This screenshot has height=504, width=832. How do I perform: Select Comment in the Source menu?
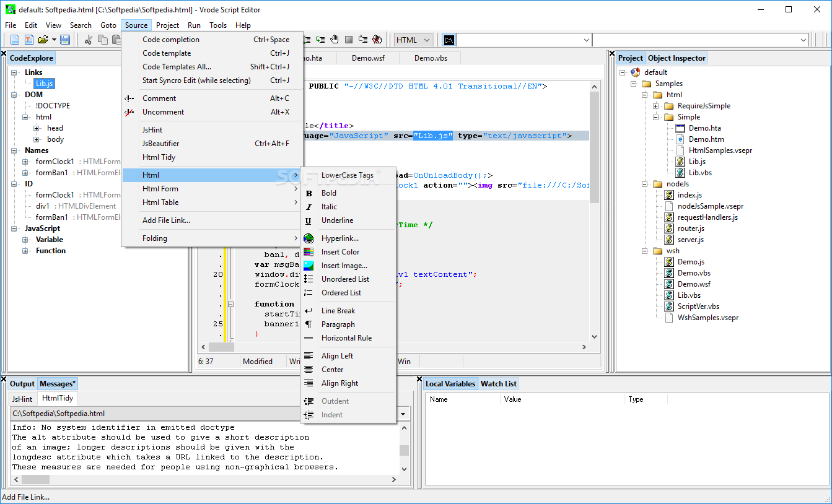(212, 98)
